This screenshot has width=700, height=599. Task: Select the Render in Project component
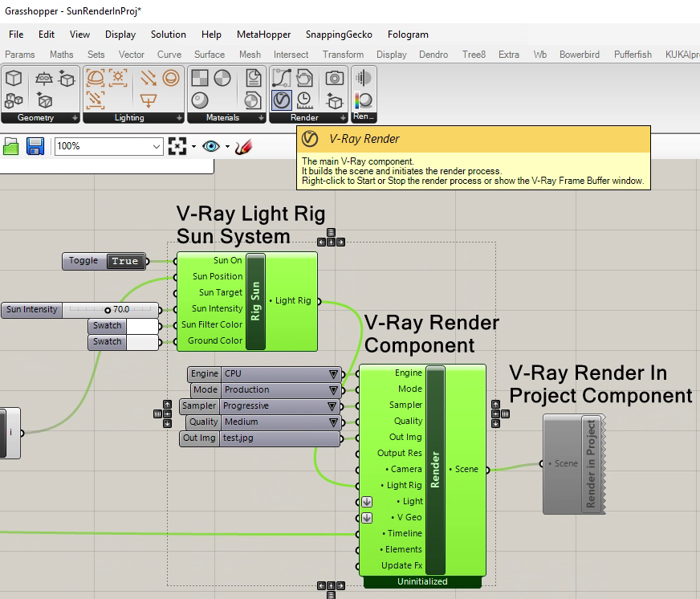(574, 464)
